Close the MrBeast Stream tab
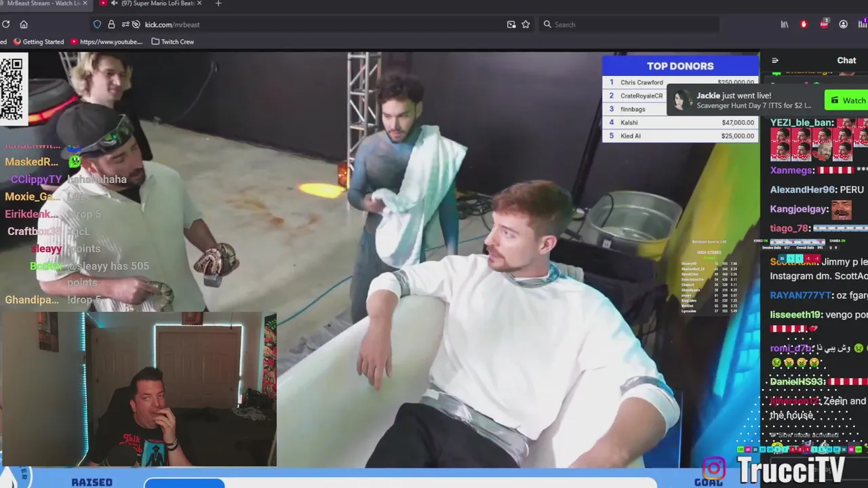 click(85, 3)
